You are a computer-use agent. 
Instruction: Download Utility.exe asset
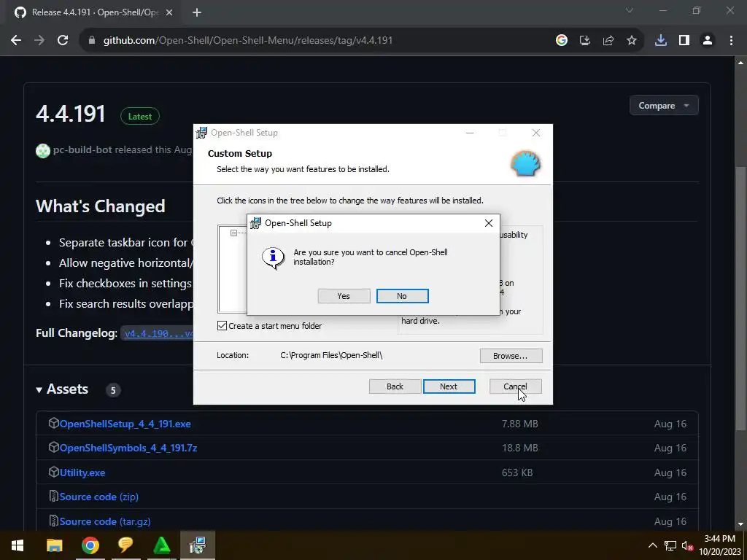tap(82, 472)
